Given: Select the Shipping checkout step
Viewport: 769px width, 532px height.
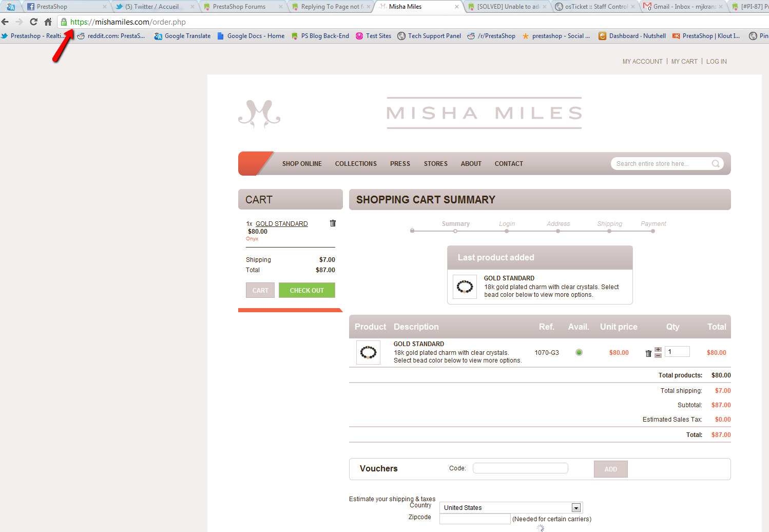Looking at the screenshot, I should [x=609, y=224].
